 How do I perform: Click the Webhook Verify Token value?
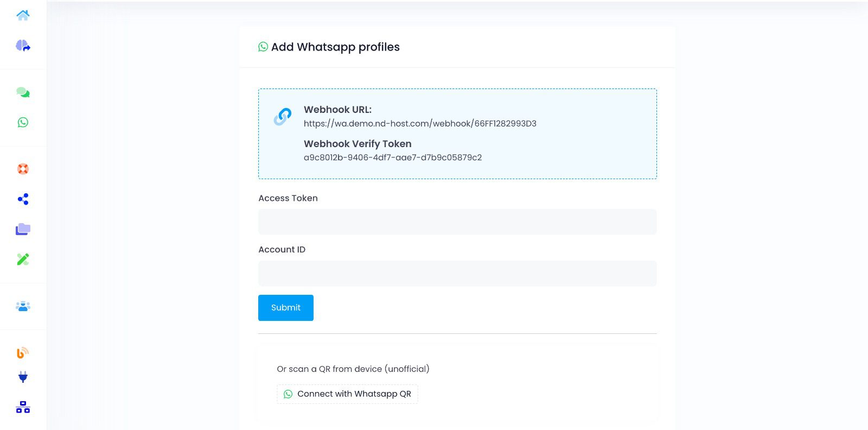point(392,158)
